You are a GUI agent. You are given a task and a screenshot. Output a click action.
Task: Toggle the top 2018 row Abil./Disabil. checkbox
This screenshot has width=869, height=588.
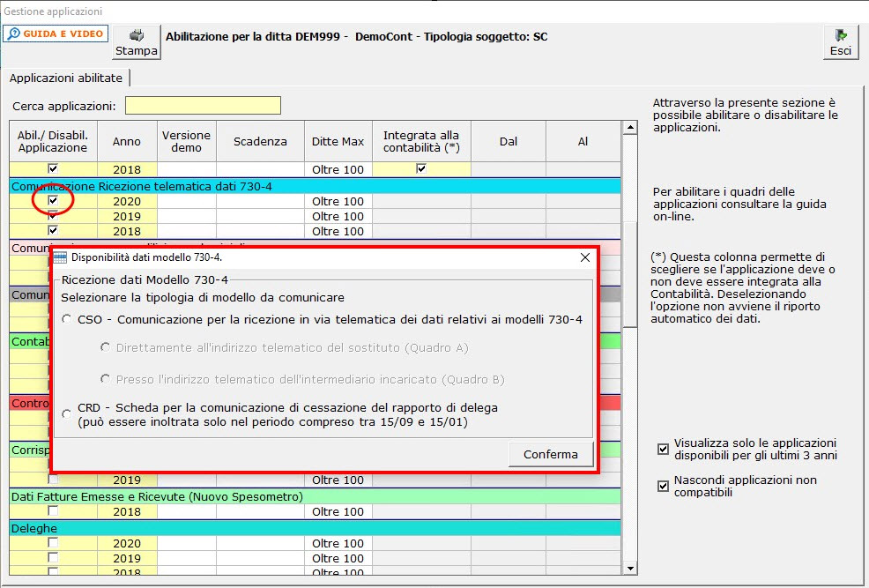click(53, 168)
